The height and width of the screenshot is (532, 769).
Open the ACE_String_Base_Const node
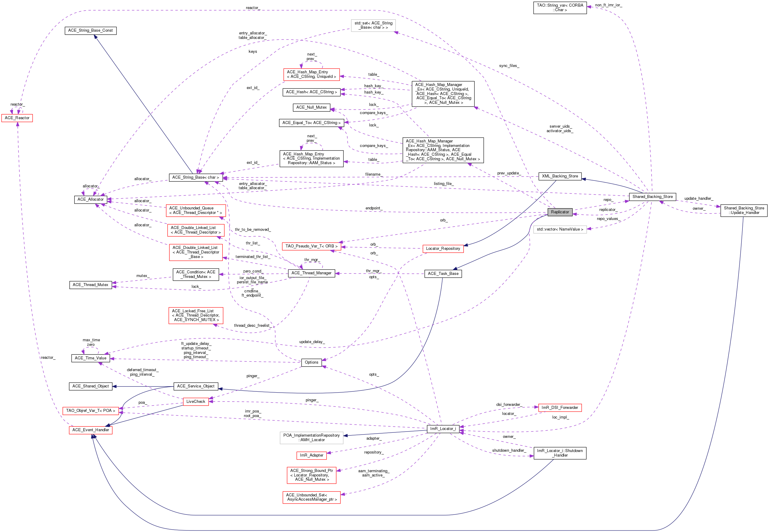(x=90, y=31)
